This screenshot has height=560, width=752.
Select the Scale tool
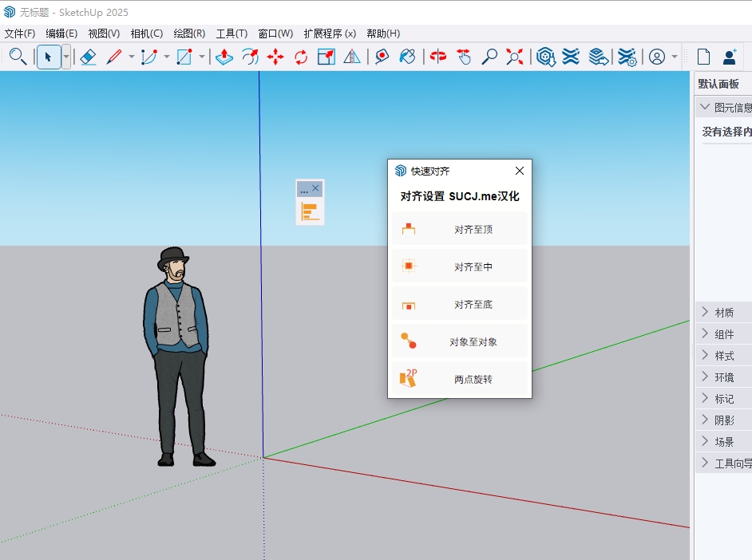(x=327, y=57)
